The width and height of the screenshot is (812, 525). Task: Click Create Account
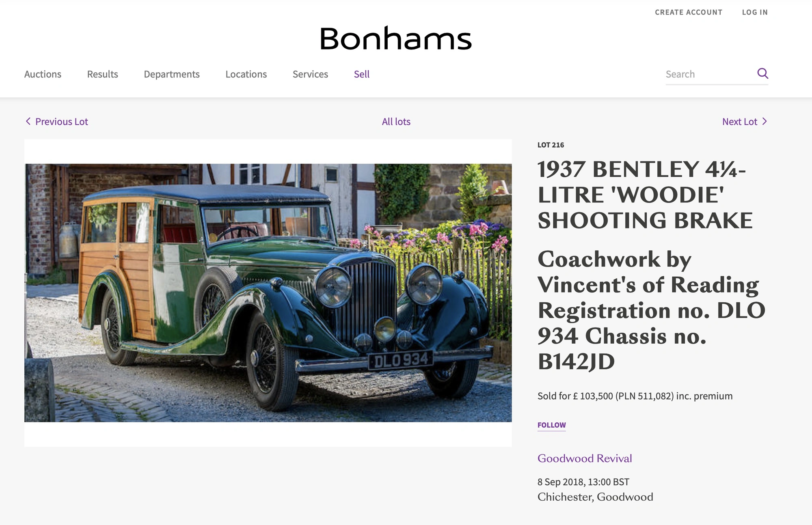689,12
